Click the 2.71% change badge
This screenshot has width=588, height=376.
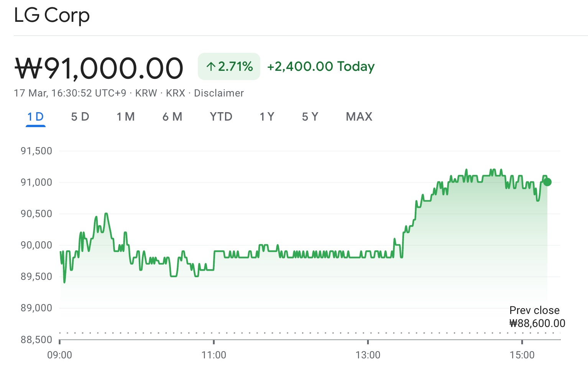tap(229, 67)
